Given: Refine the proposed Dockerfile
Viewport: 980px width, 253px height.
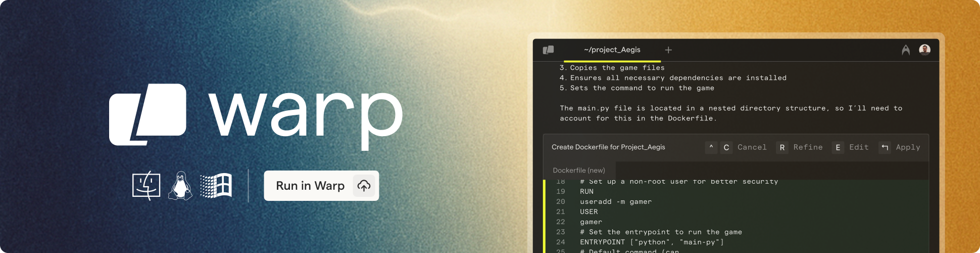Looking at the screenshot, I should pyautogui.click(x=808, y=147).
